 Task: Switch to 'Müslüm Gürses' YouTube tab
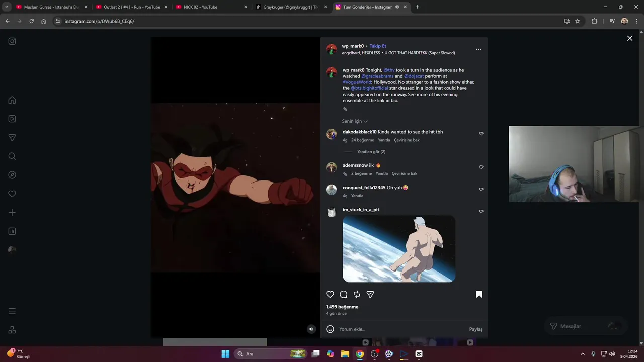(x=50, y=7)
